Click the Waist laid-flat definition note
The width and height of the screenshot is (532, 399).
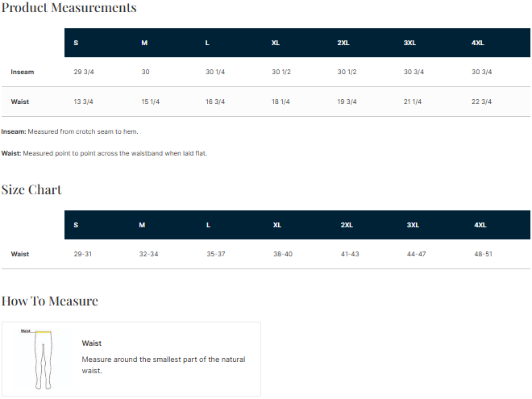104,153
